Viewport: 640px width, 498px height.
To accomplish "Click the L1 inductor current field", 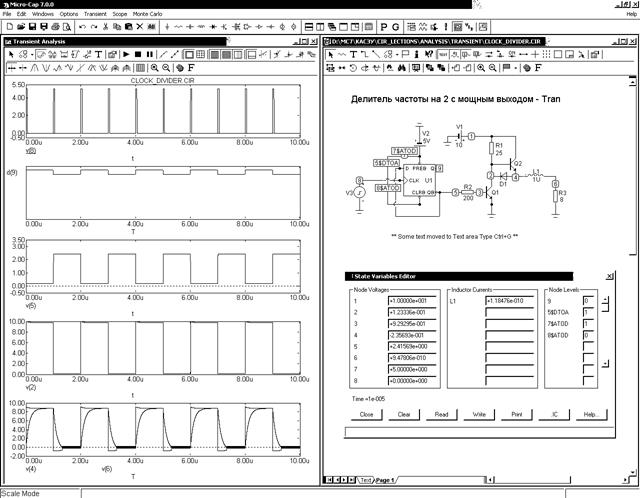I will tap(510, 301).
